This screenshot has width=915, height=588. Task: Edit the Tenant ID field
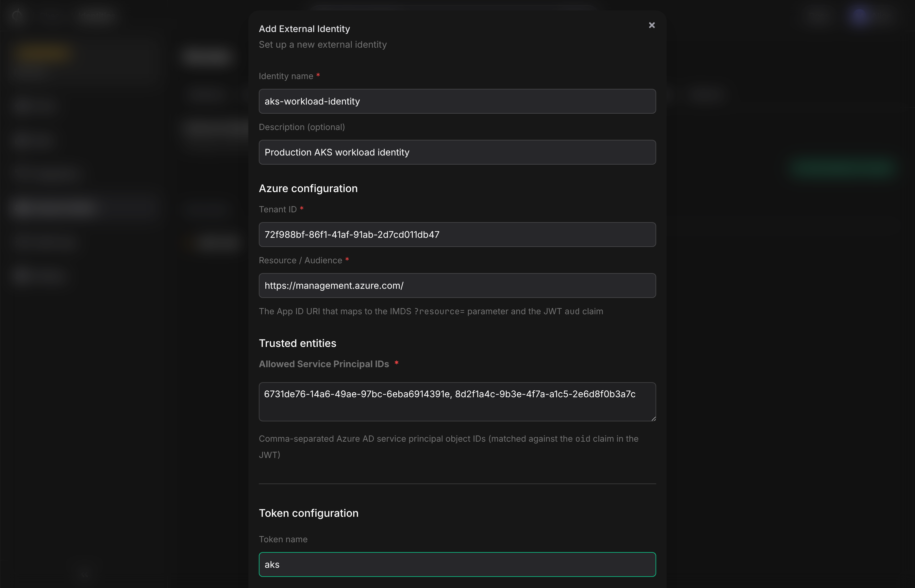point(457,235)
